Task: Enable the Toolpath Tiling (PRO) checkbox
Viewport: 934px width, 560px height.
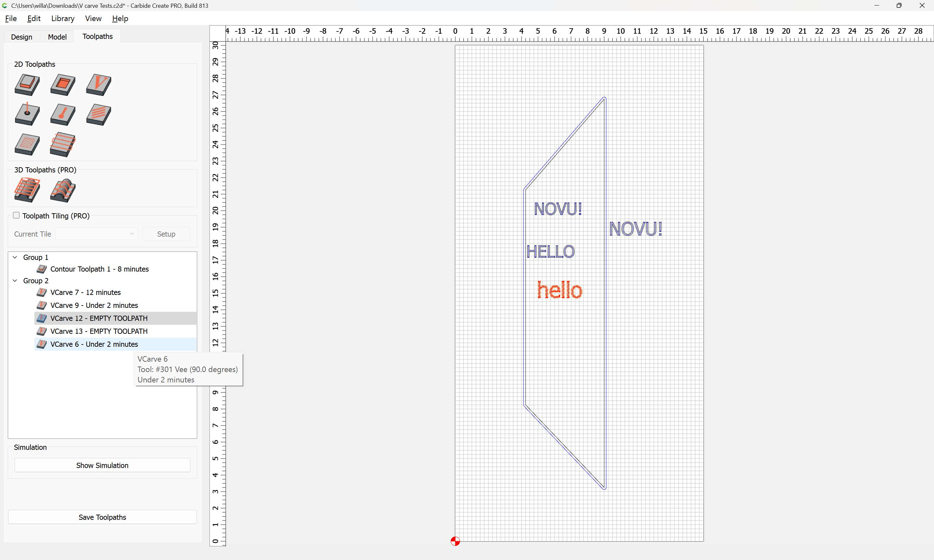Action: click(x=16, y=216)
